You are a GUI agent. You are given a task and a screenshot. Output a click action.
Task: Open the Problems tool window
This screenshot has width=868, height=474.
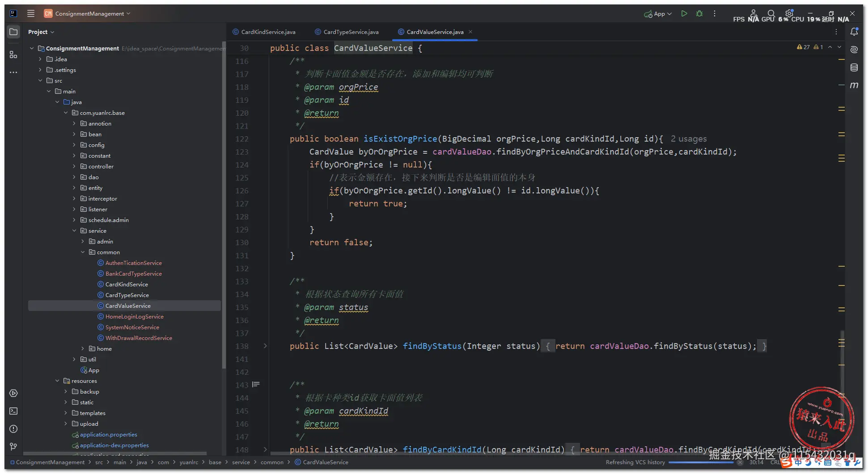click(13, 429)
